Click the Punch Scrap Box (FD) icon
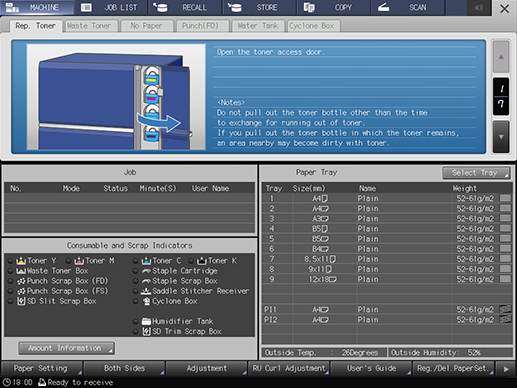Viewport: 517px width, 388px height. click(21, 281)
